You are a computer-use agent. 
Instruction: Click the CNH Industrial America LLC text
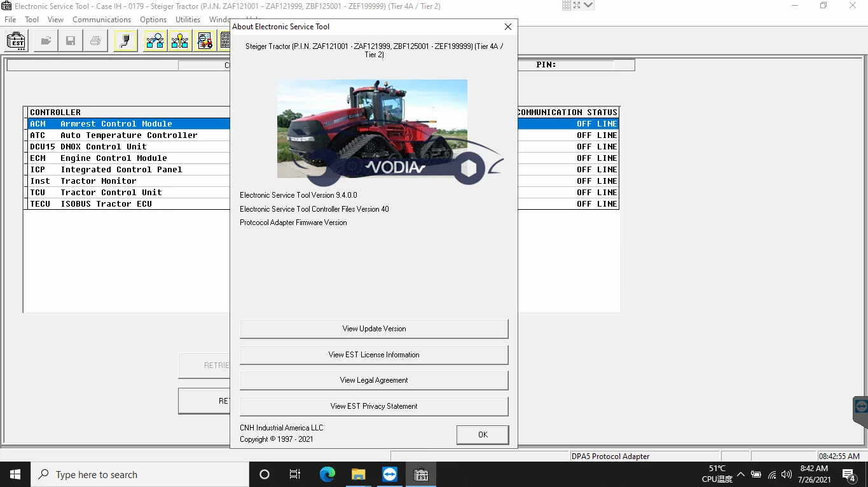click(281, 428)
